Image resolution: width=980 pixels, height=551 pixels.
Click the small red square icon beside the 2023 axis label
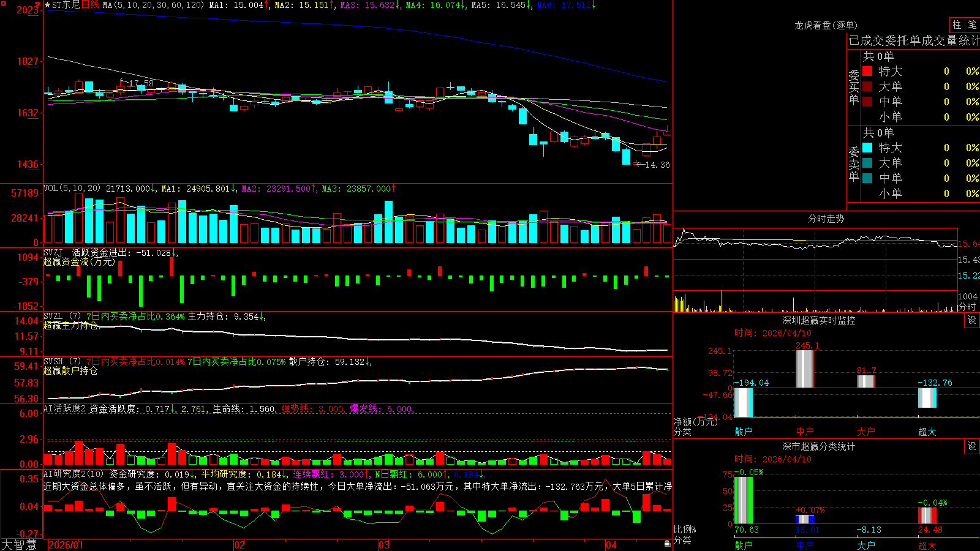pyautogui.click(x=3, y=4)
